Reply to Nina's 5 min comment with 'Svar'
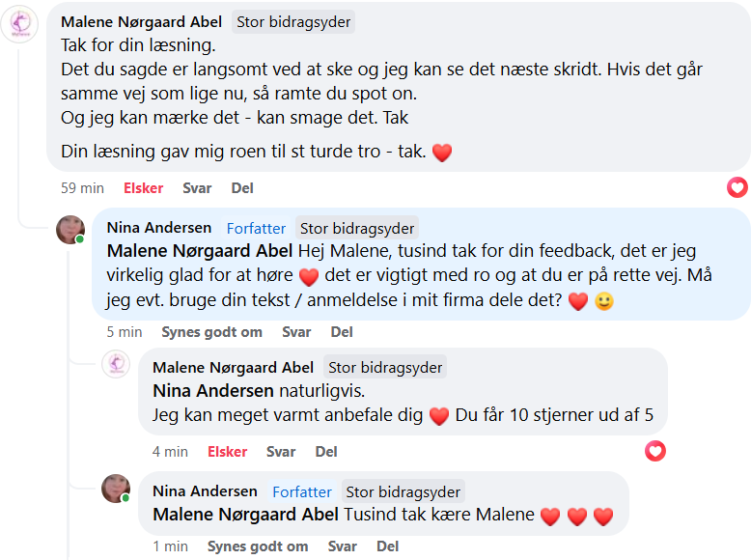 (296, 331)
